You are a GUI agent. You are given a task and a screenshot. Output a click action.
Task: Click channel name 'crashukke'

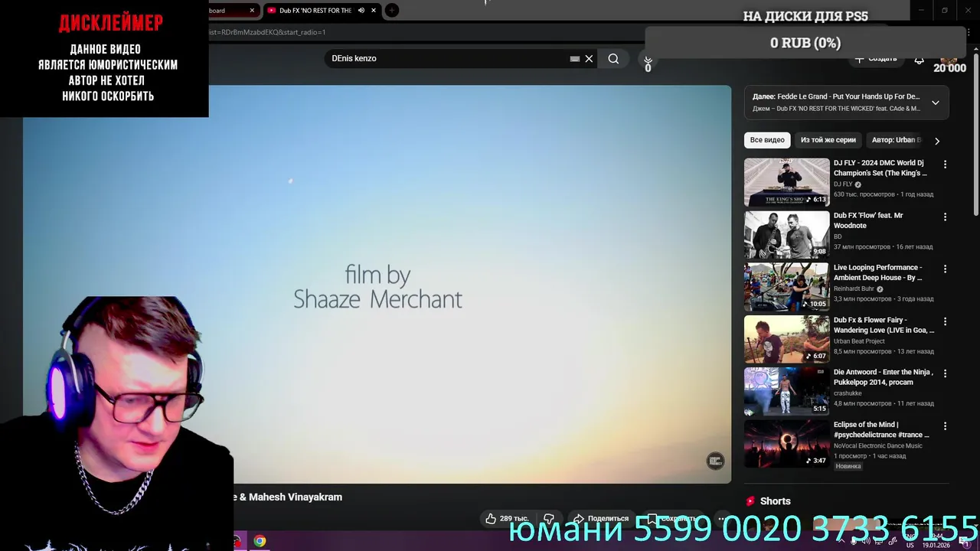pos(848,393)
